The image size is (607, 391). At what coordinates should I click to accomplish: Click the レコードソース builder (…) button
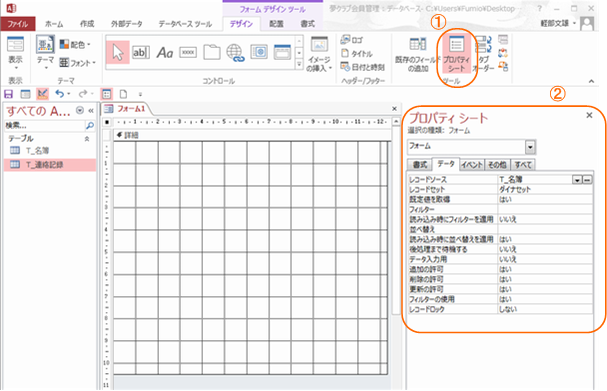tap(587, 180)
